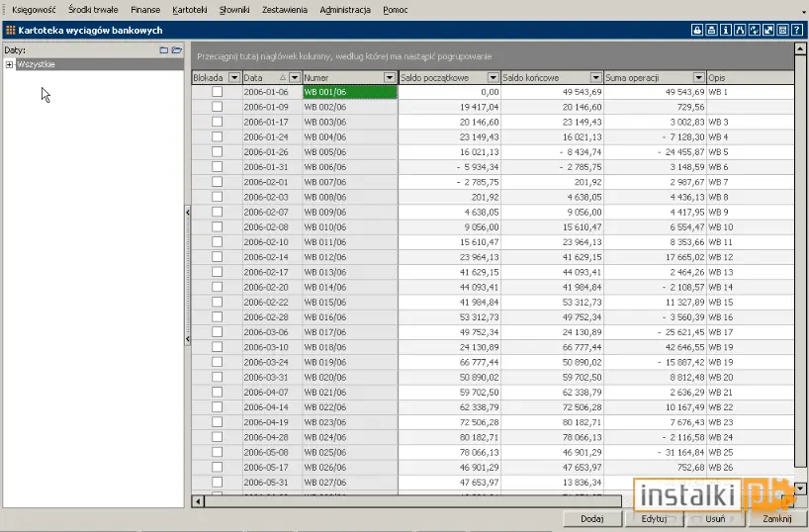The width and height of the screenshot is (809, 532).
Task: Click the padlock icon in title bar
Action: [697, 31]
